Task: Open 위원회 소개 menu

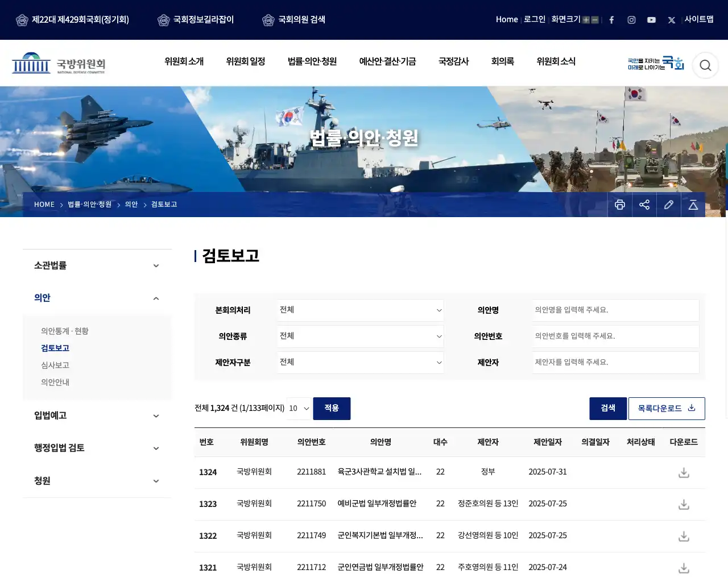Action: (184, 61)
